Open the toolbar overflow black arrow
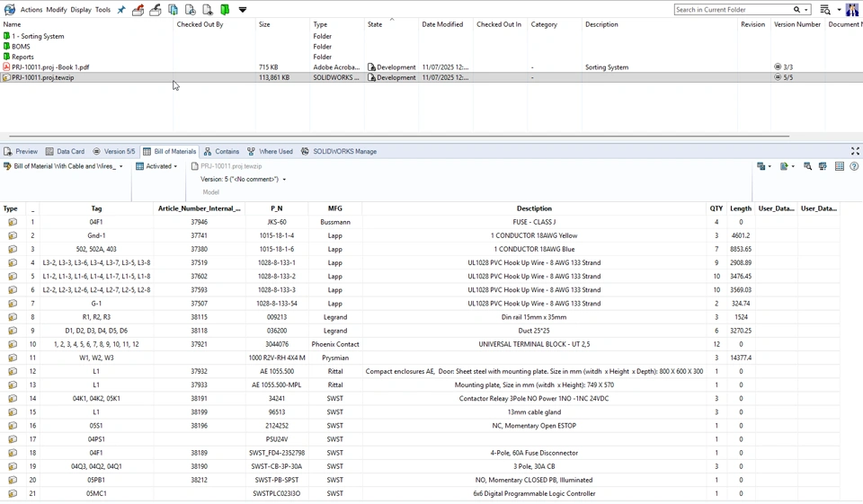 [243, 10]
